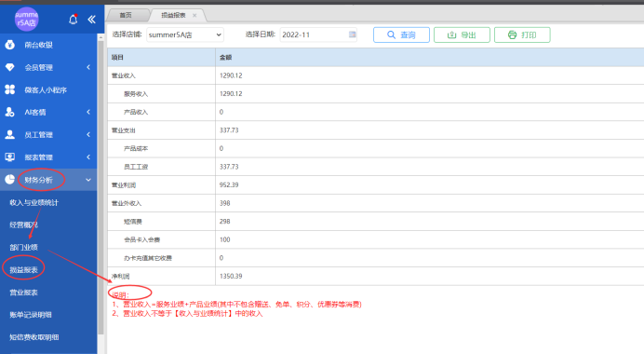
Task: Select the 产品收入 row label
Action: point(136,112)
